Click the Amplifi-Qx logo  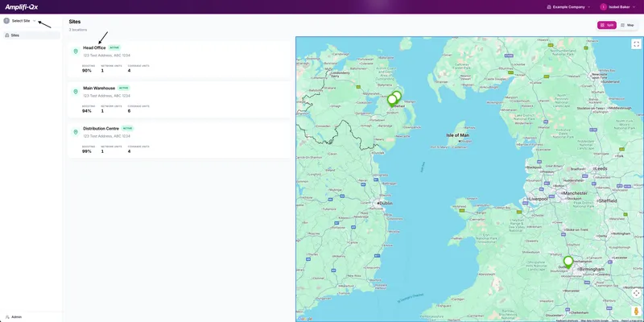coord(22,6)
